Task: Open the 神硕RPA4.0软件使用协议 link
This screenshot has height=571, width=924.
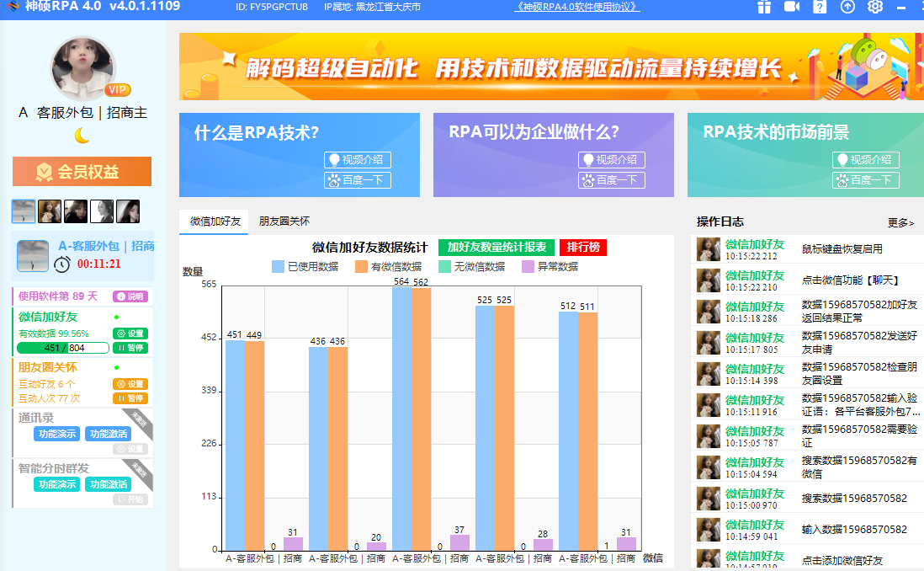Action: [577, 7]
